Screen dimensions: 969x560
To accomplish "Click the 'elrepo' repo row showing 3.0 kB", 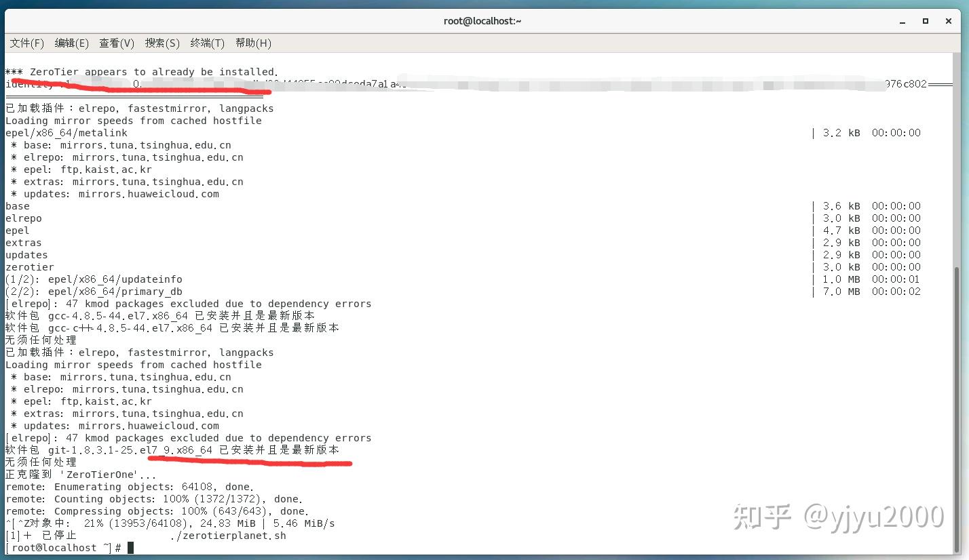I will (463, 218).
